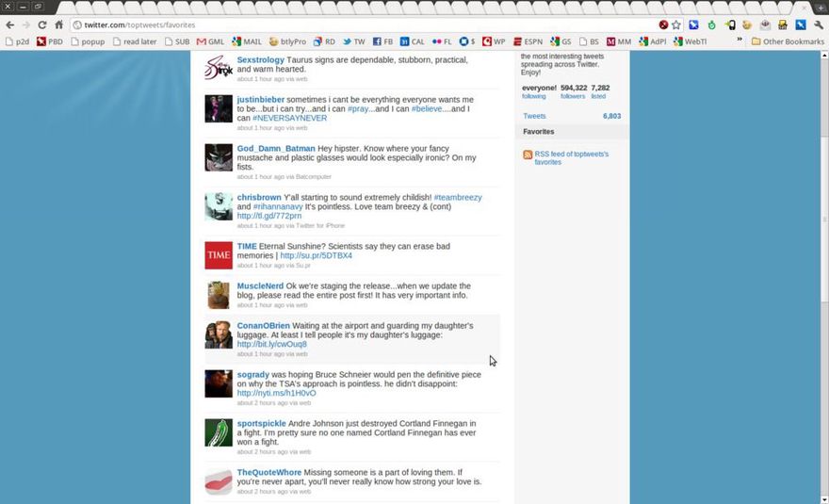Screen dimensions: 829x504
Task: Open ConanOBrien profile link
Action: click(263, 326)
